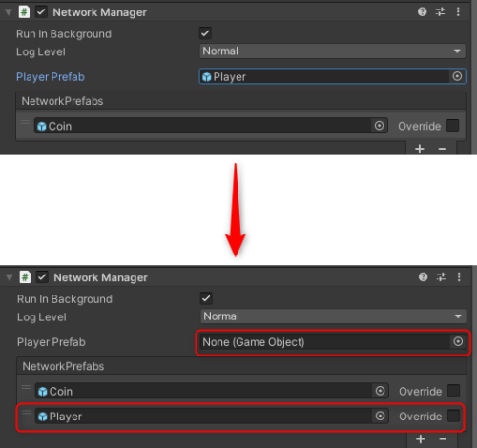The height and width of the screenshot is (448, 477).
Task: Grab reorder handle of Player list entry
Action: (26, 413)
